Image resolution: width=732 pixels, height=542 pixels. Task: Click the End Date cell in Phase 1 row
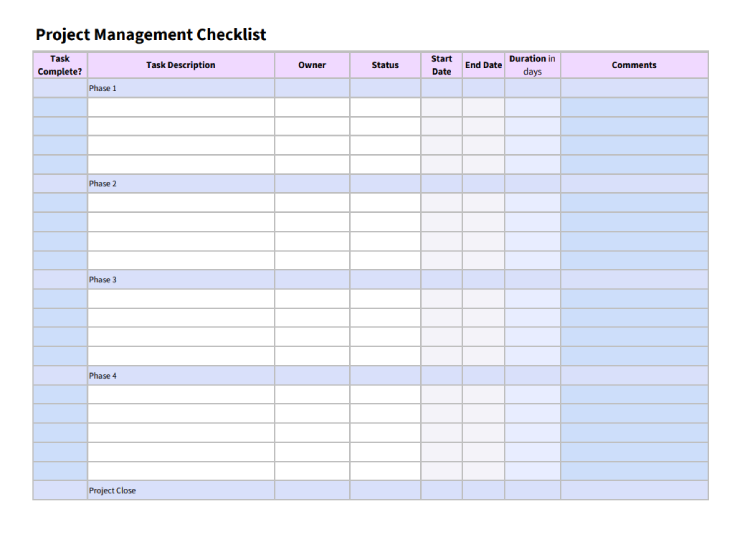(483, 88)
